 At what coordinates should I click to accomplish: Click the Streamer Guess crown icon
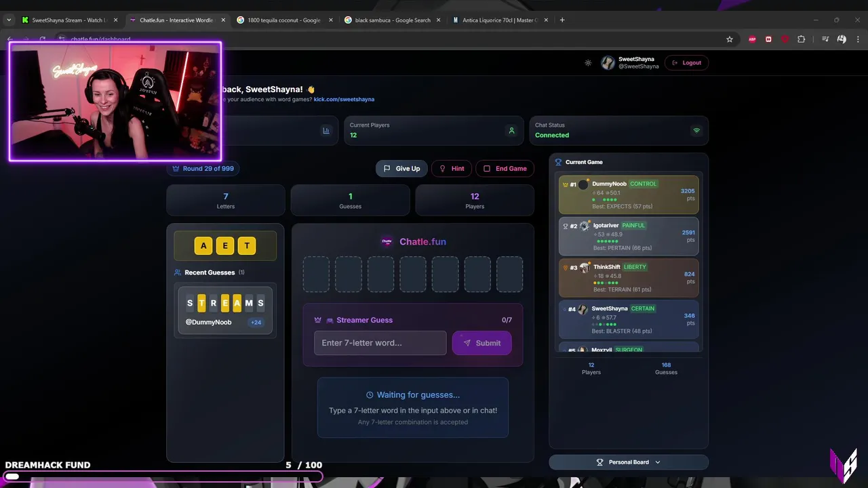317,320
